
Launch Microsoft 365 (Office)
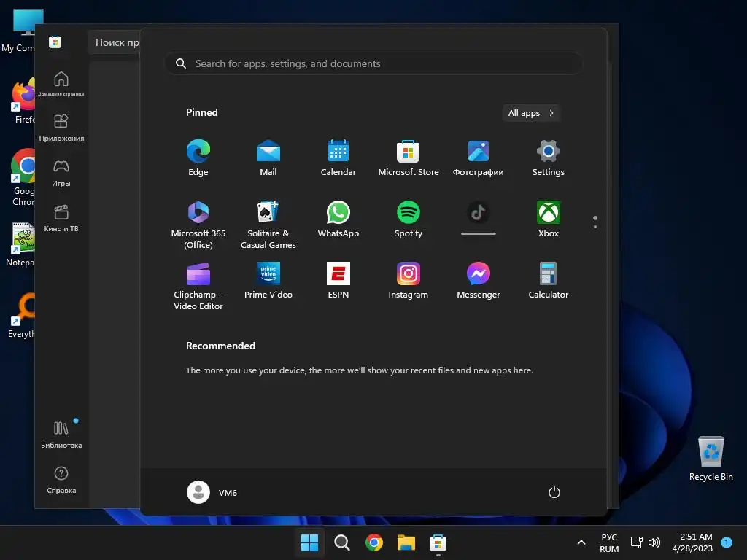(x=198, y=225)
